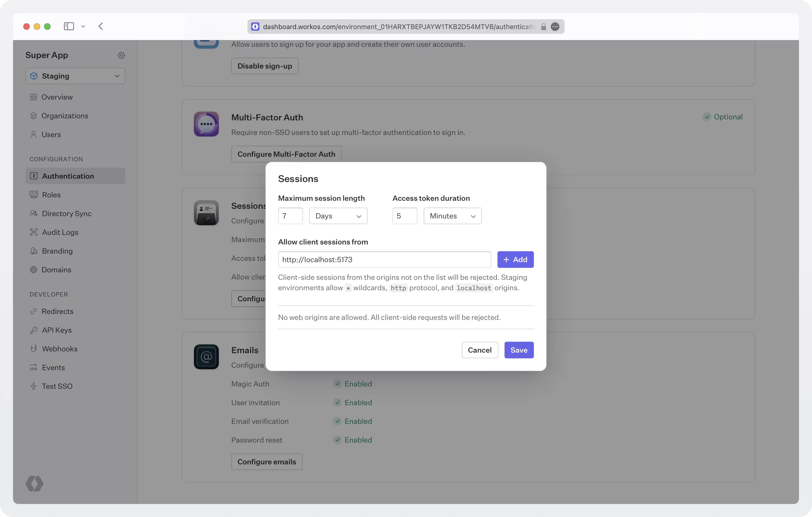Open Branding in the sidebar
The height and width of the screenshot is (517, 812).
(x=75, y=251)
